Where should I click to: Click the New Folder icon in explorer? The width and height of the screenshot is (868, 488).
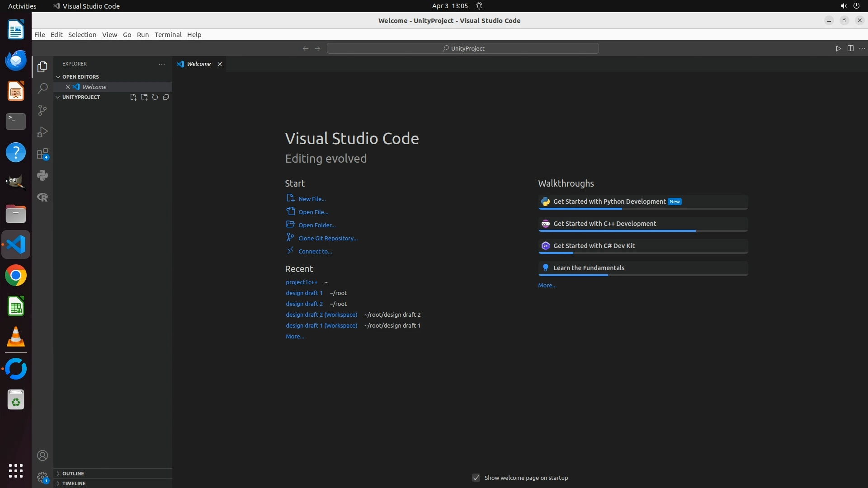tap(144, 97)
